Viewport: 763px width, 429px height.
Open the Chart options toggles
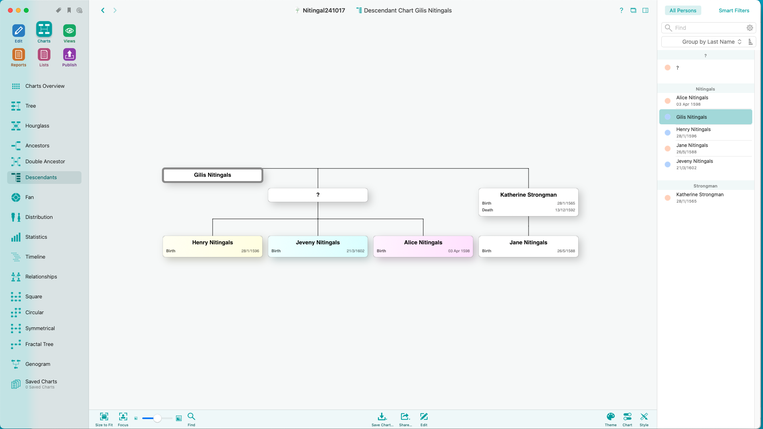627,417
